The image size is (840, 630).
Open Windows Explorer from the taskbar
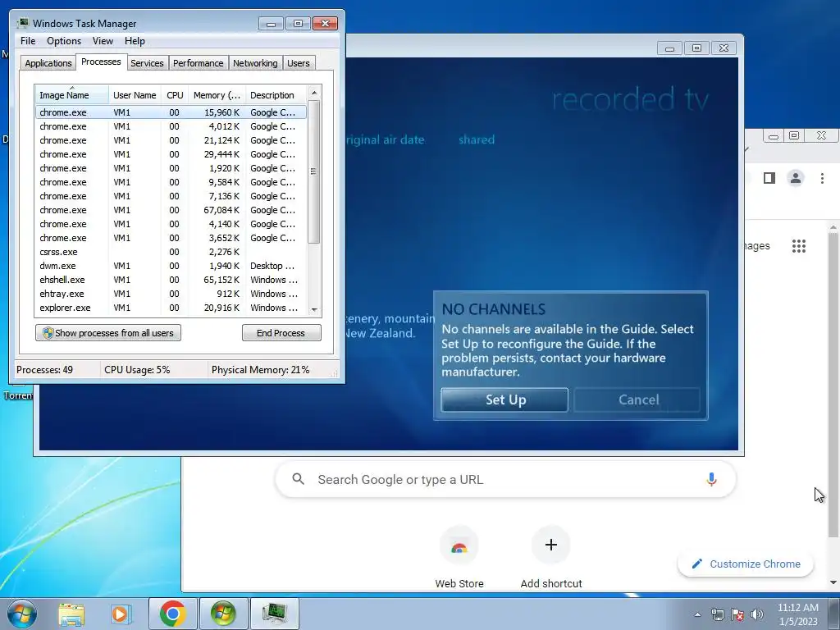(71, 614)
